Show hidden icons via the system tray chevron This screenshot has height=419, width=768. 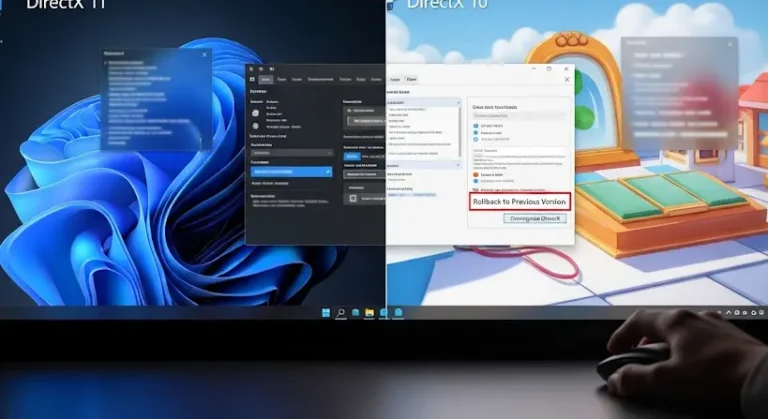pos(729,312)
